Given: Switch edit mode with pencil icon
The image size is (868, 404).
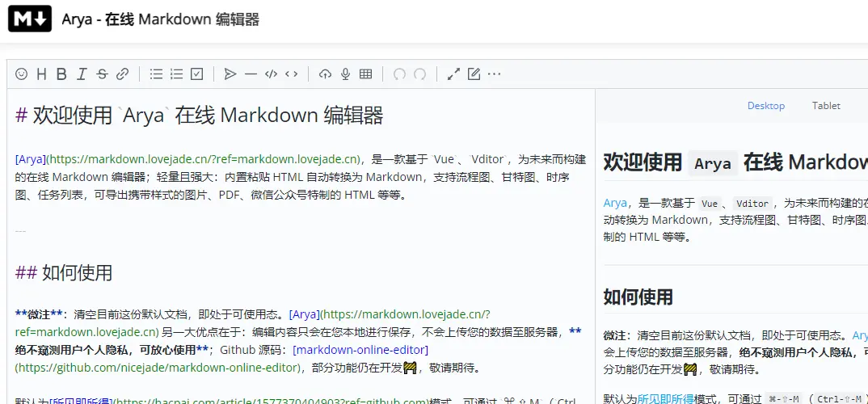Looking at the screenshot, I should (474, 74).
